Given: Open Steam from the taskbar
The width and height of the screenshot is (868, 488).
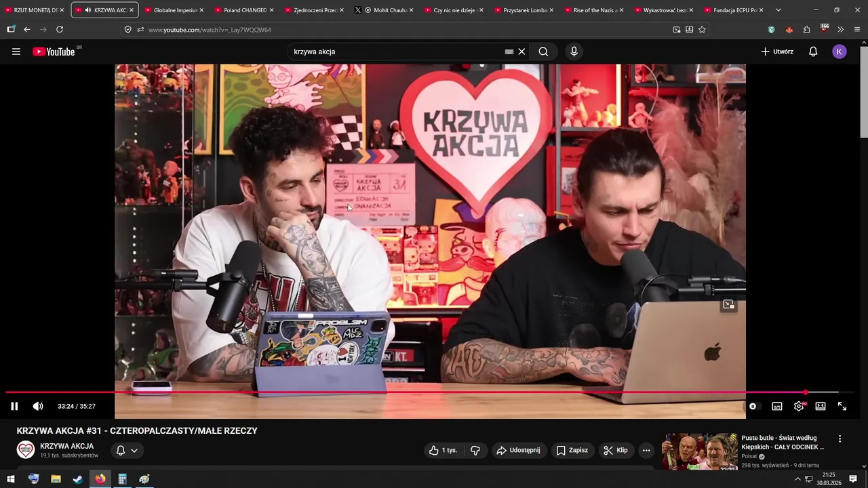Looking at the screenshot, I should [78, 479].
